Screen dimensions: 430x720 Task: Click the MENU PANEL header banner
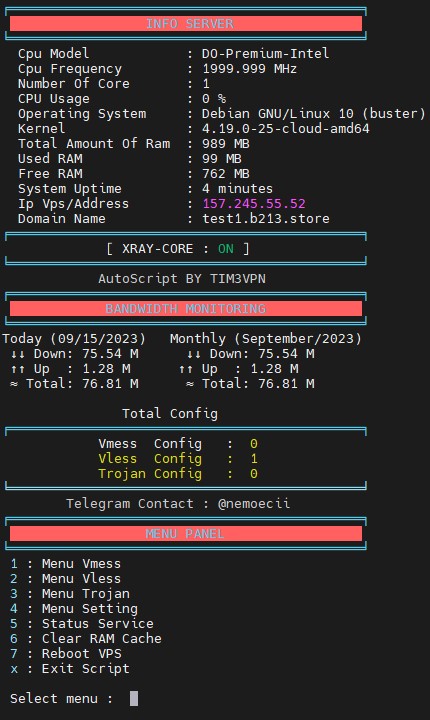186,534
